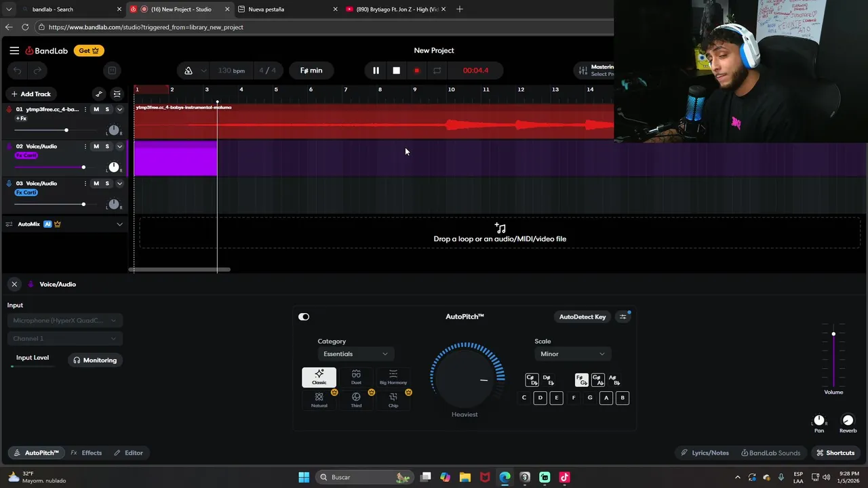Click the microphone icon of track 01

tap(9, 109)
